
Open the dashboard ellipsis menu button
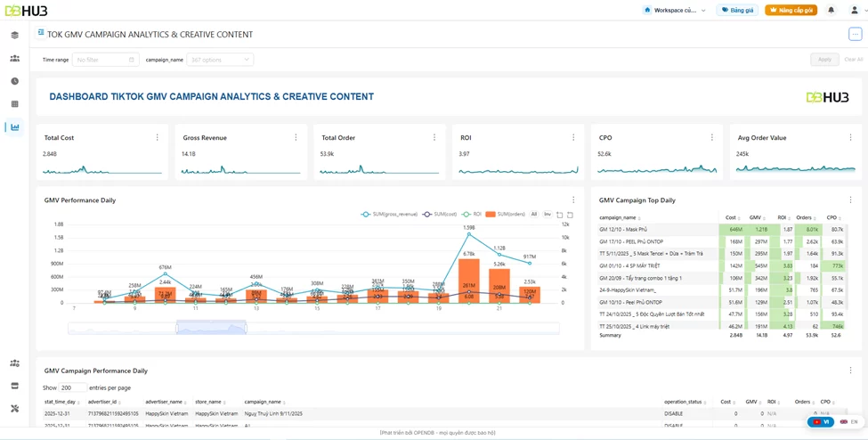coord(855,35)
